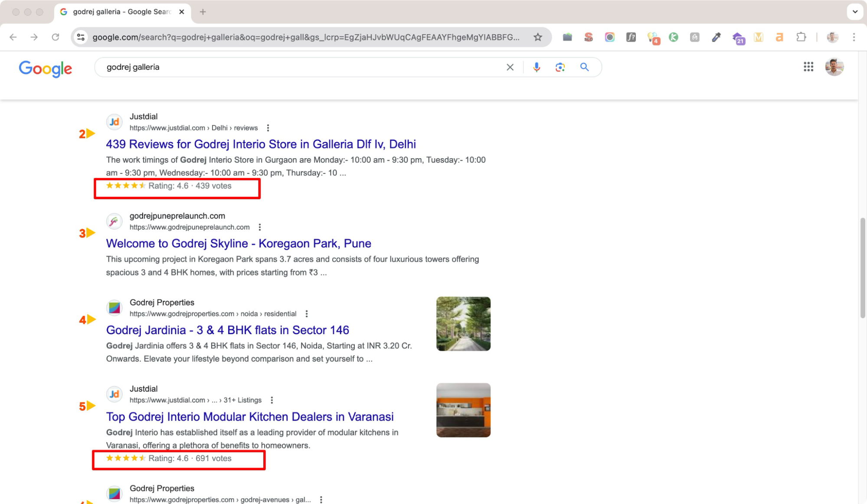Open the Keka browser extension

674,37
